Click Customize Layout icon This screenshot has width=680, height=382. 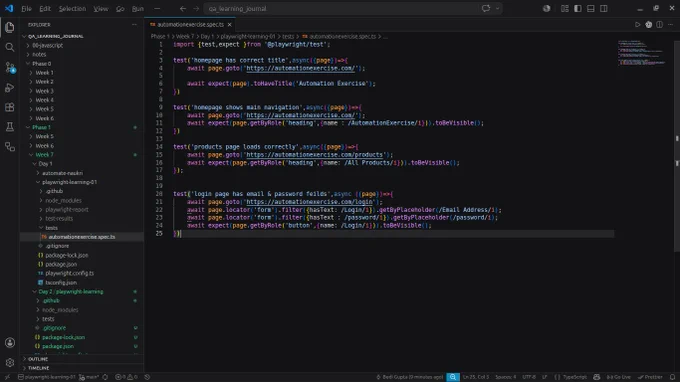(x=565, y=9)
